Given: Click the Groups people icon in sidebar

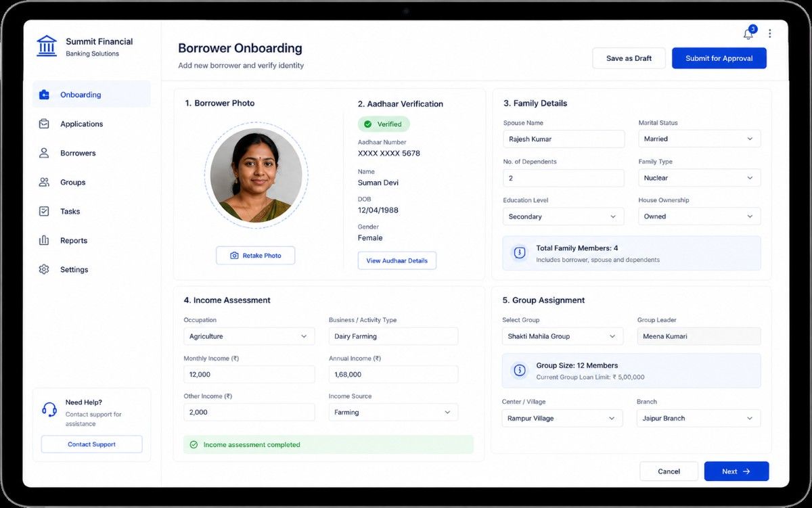Looking at the screenshot, I should click(44, 182).
